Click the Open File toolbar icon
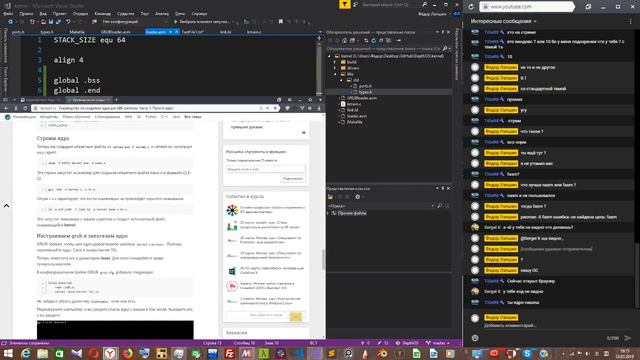The width and height of the screenshot is (640, 360). click(x=43, y=22)
